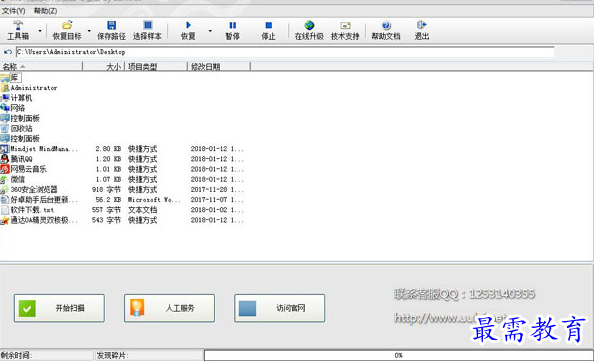
Task: Select the 网络 item
Action: 13,108
